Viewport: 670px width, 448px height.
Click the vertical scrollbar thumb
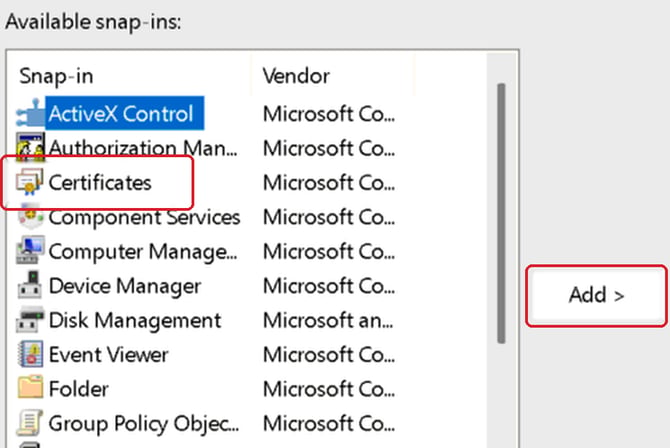point(501,213)
